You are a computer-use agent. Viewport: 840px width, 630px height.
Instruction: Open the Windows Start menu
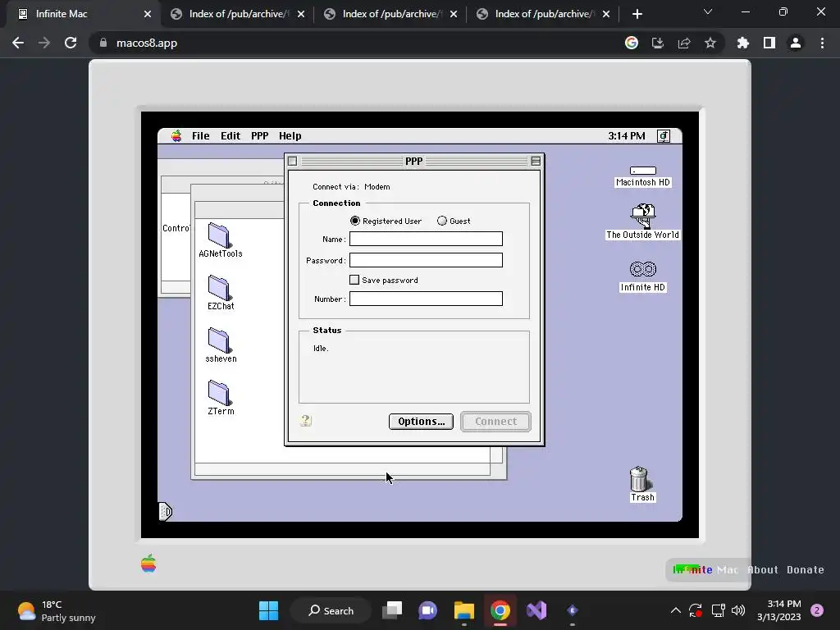(x=268, y=610)
